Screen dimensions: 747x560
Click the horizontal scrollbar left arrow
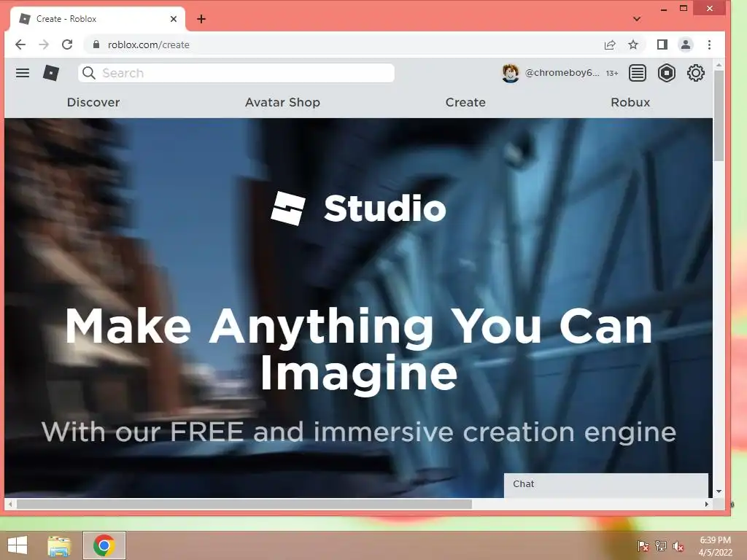(10, 504)
